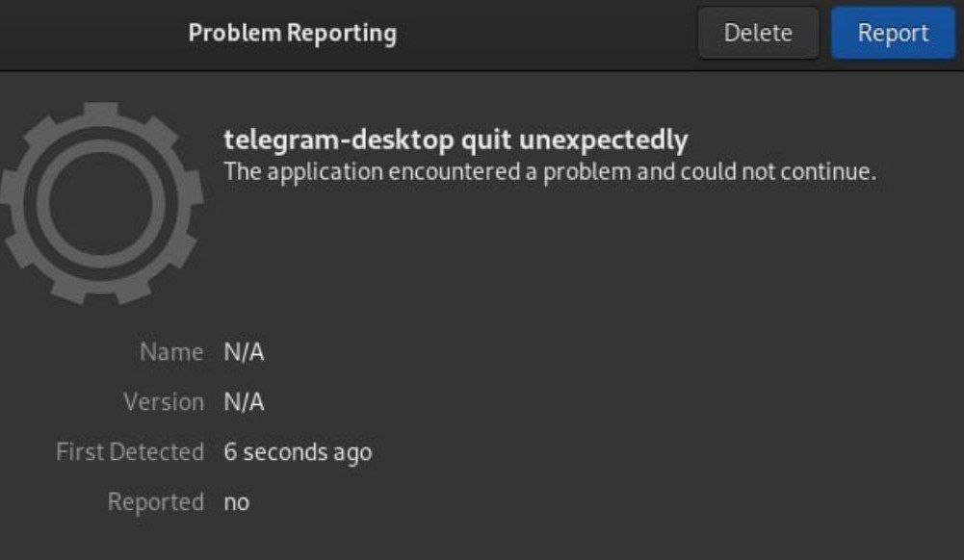Click blank area below the Reported row

pos(482,539)
